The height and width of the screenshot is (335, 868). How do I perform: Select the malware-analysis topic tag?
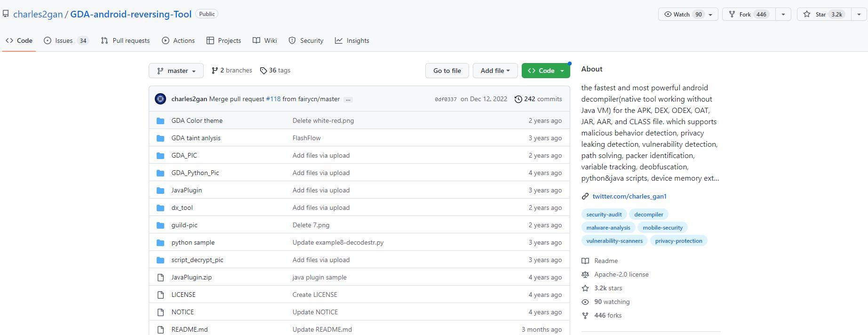[x=608, y=228]
